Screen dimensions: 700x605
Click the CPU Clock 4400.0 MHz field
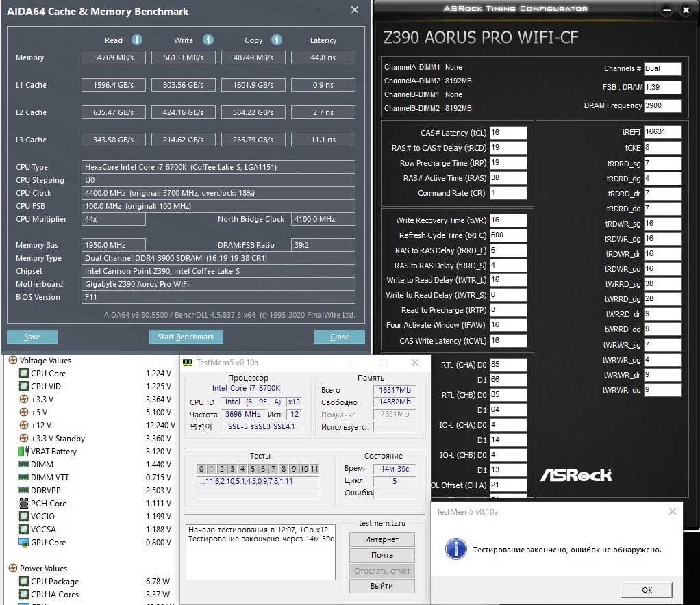218,193
